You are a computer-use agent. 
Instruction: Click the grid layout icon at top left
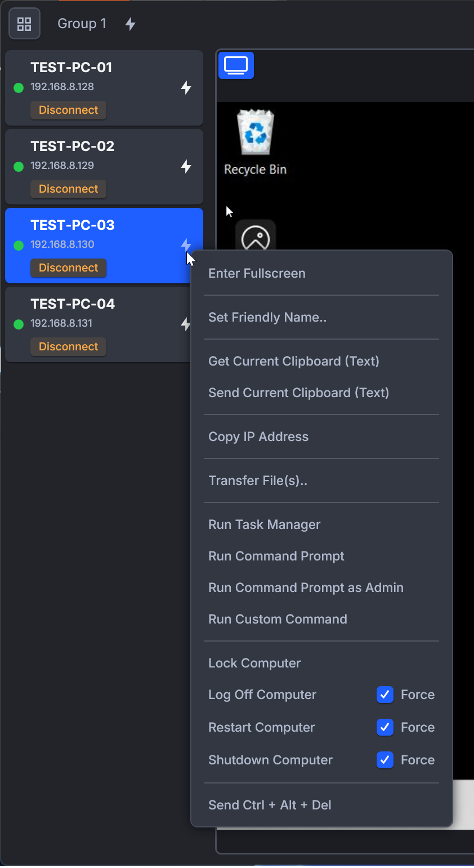pos(24,24)
